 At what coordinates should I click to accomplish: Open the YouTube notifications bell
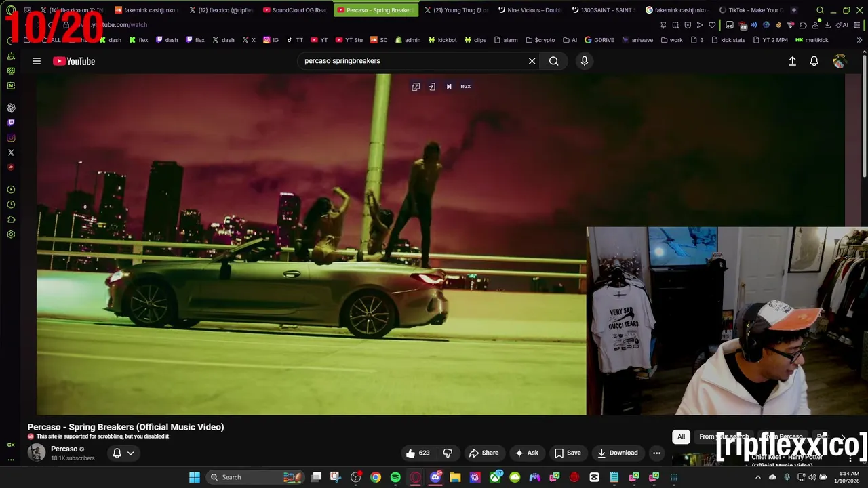[x=814, y=61]
